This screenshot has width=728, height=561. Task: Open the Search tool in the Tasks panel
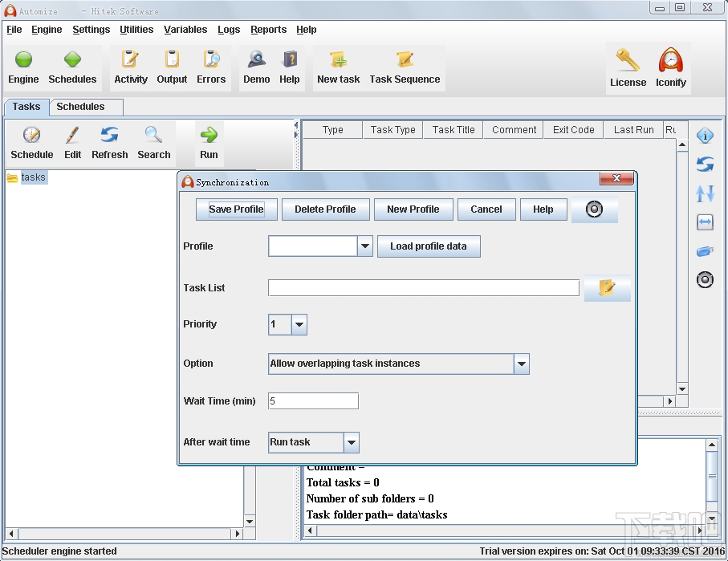[153, 142]
